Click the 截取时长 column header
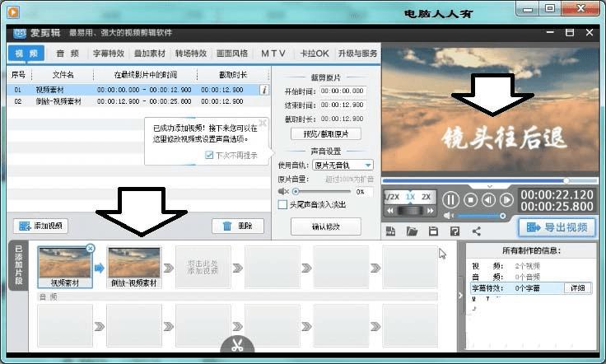This screenshot has height=364, width=606. click(233, 75)
